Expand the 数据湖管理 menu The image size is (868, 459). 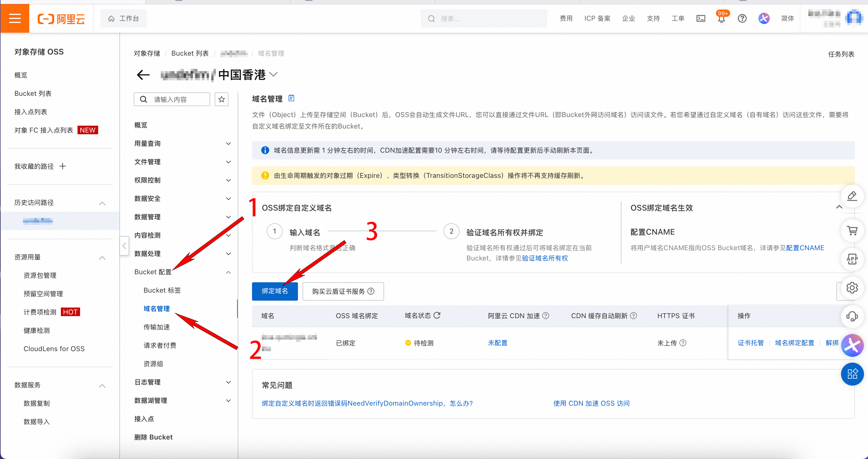[228, 400]
